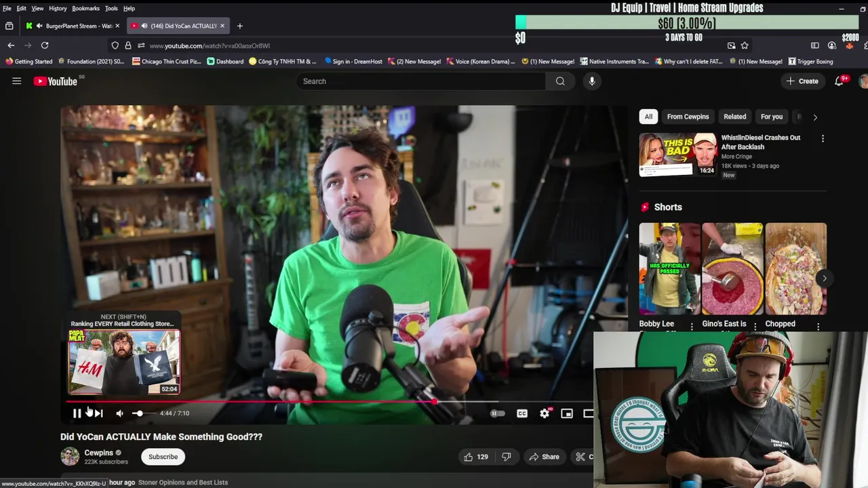The height and width of the screenshot is (488, 868).
Task: Open options for the Chopped short
Action: coord(818,327)
